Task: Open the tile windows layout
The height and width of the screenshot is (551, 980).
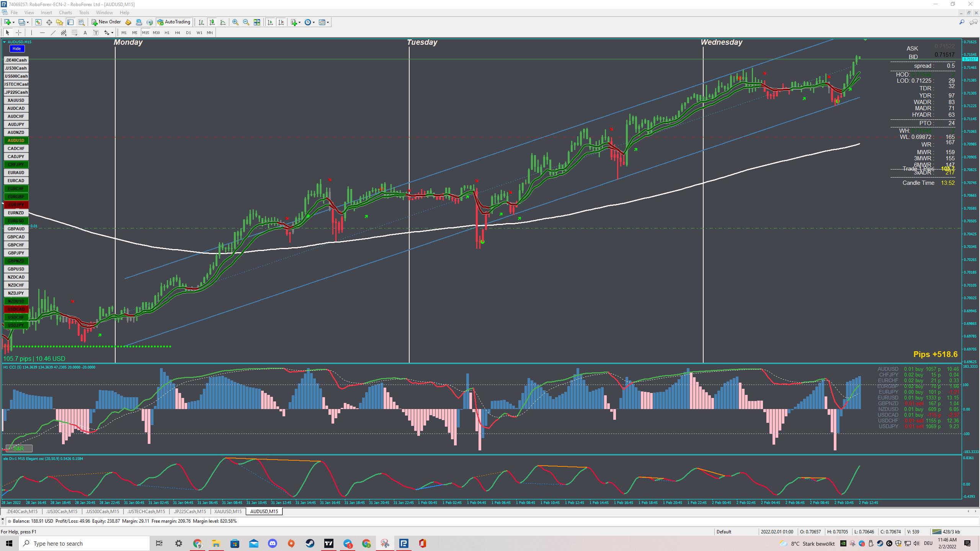Action: pos(257,22)
